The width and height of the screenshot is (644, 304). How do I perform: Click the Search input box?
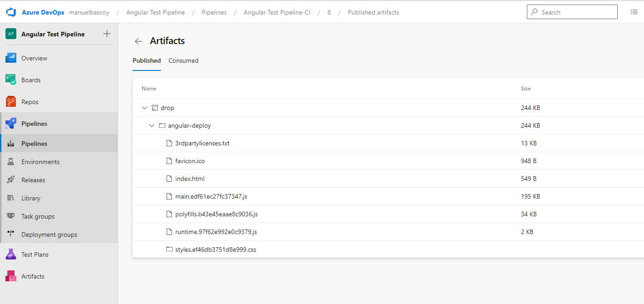tap(572, 12)
